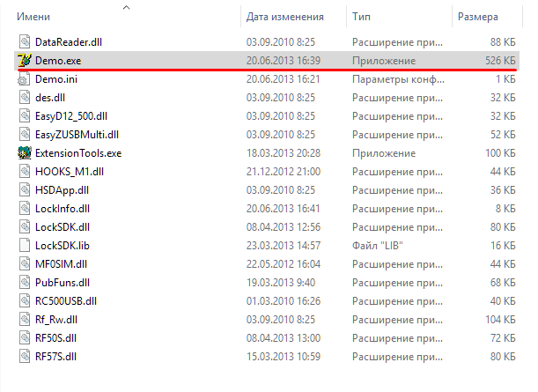Click the LockInfo.dll file icon
The image size is (538, 392).
point(25,209)
